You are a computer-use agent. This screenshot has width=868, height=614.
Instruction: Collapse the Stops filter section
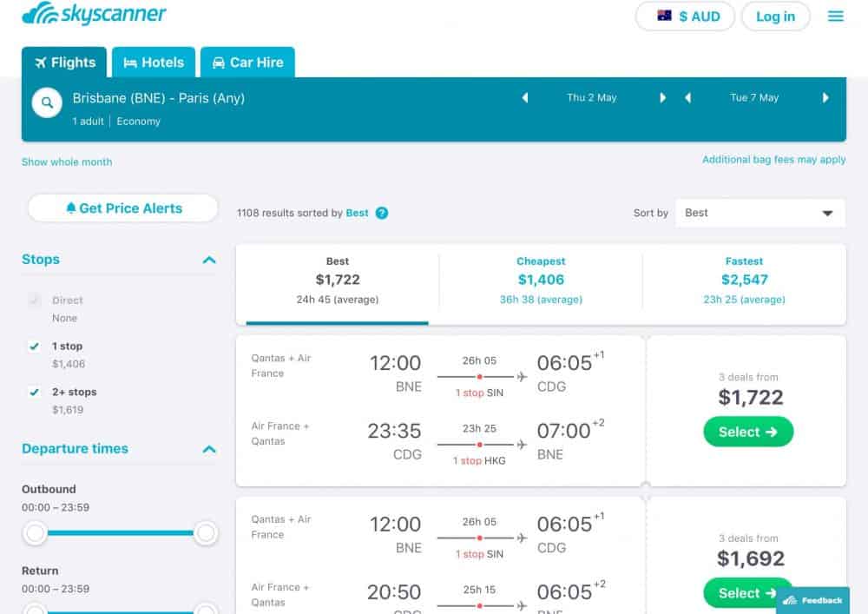(208, 260)
